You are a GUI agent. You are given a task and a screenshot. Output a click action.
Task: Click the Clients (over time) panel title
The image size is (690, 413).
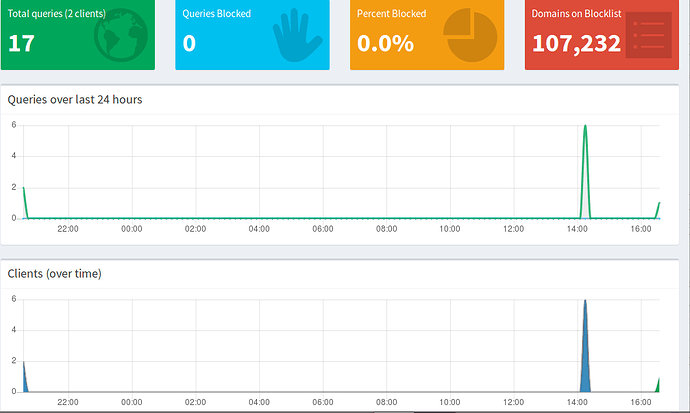pos(54,273)
